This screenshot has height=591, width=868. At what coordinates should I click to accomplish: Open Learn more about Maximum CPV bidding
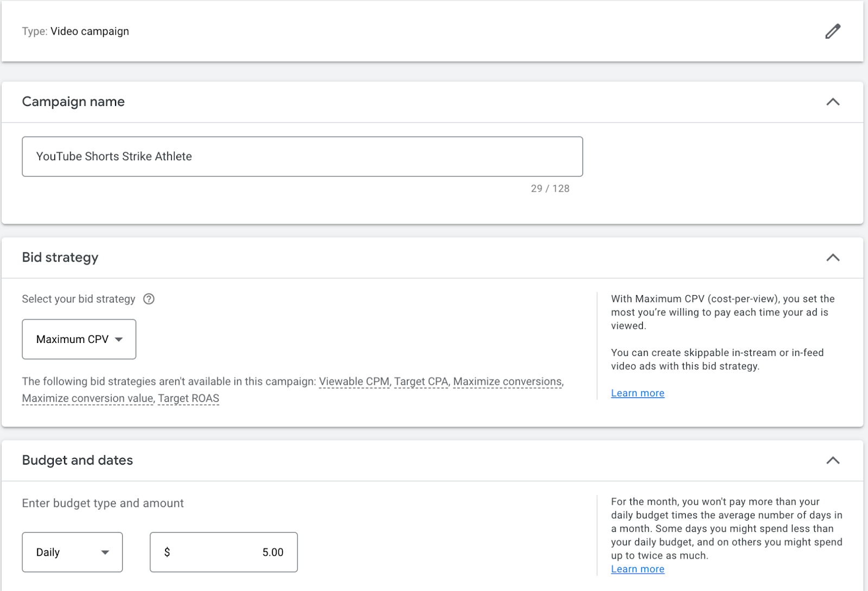pyautogui.click(x=637, y=393)
